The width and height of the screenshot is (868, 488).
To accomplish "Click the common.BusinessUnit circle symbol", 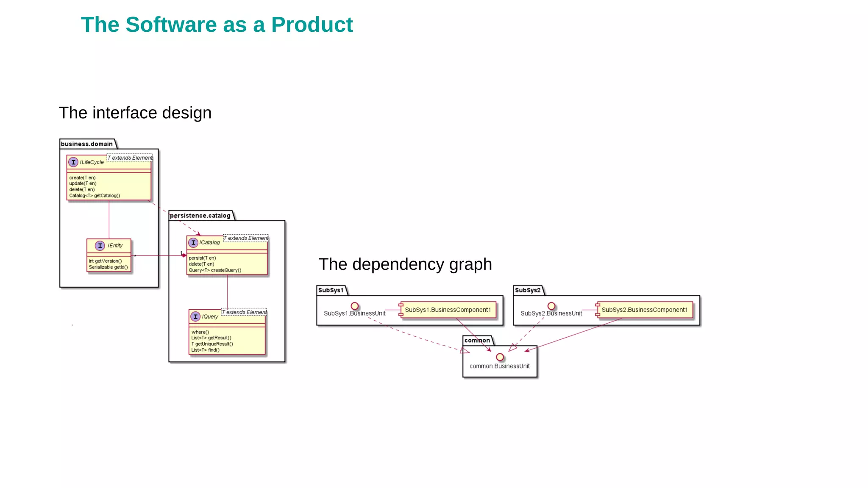I will [x=500, y=357].
